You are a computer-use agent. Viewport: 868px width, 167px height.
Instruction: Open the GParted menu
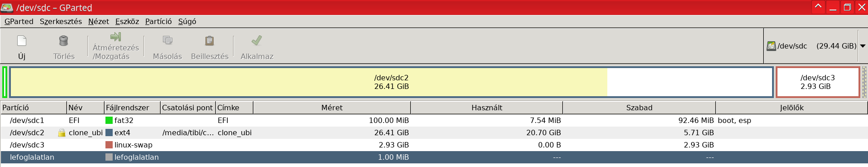pyautogui.click(x=19, y=21)
